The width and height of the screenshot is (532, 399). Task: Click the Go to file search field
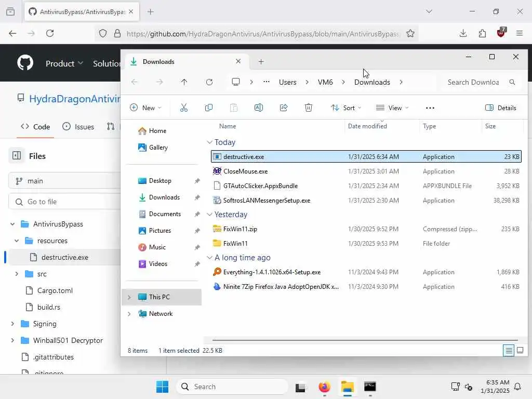(64, 202)
